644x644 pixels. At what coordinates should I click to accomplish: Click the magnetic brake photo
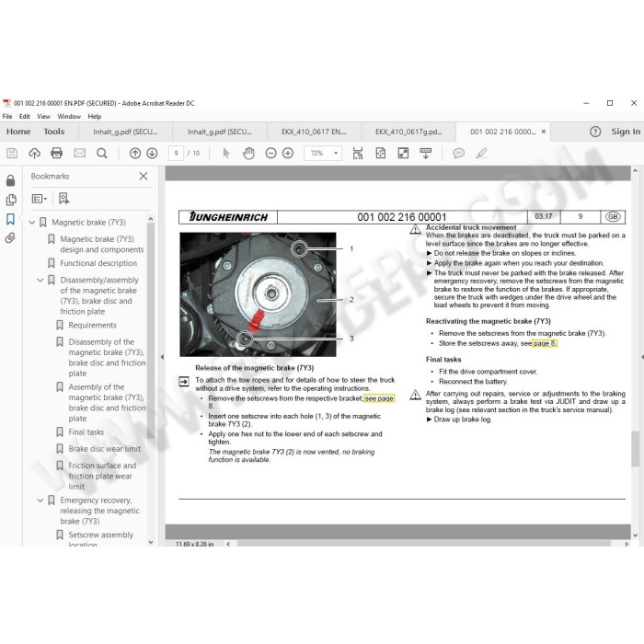(258, 294)
